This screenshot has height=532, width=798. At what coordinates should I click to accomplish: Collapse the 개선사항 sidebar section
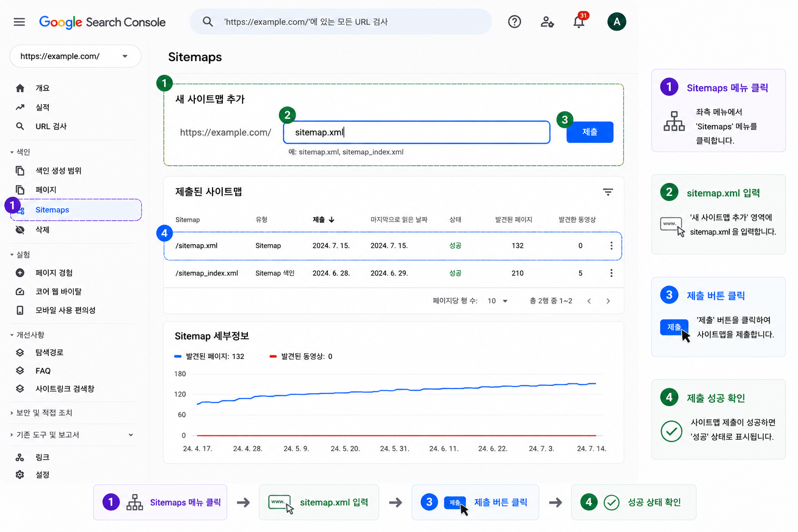(x=27, y=335)
